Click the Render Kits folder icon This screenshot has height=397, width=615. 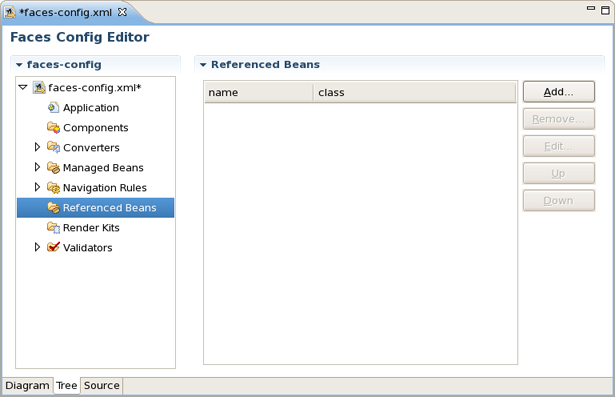click(x=53, y=228)
